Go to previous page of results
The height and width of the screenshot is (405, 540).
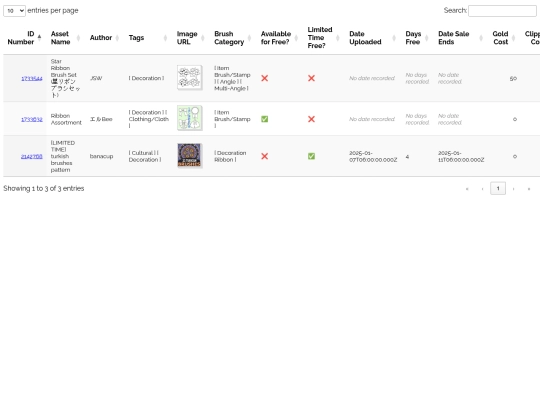pyautogui.click(x=482, y=189)
